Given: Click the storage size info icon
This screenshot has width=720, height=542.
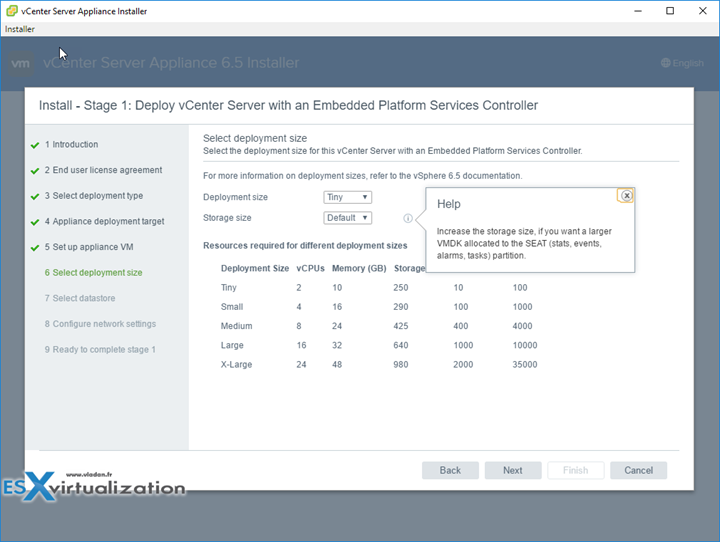Looking at the screenshot, I should [x=408, y=218].
